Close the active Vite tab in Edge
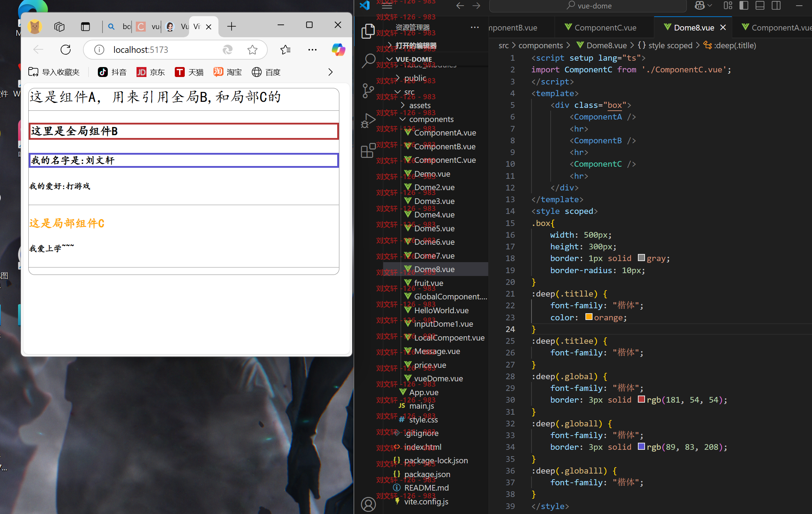The height and width of the screenshot is (514, 812). click(x=209, y=27)
